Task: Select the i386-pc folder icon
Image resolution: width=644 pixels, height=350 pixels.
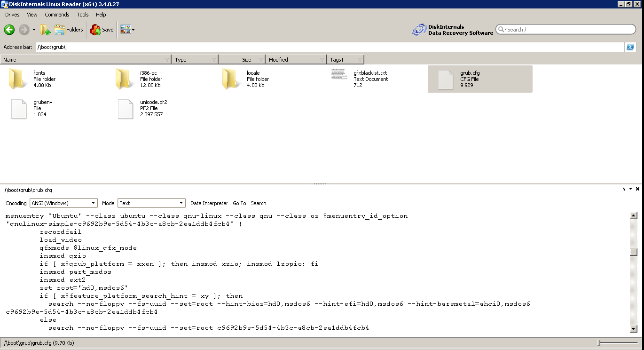Action: point(125,79)
